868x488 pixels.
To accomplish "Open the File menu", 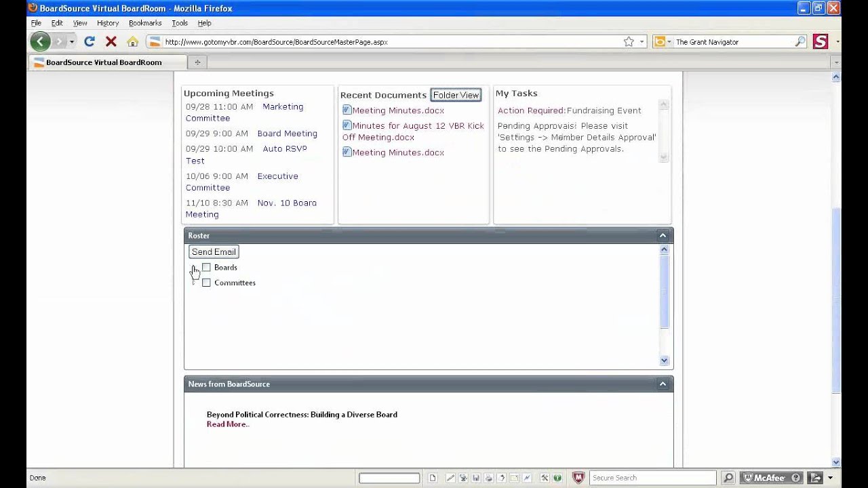I will tap(36, 23).
